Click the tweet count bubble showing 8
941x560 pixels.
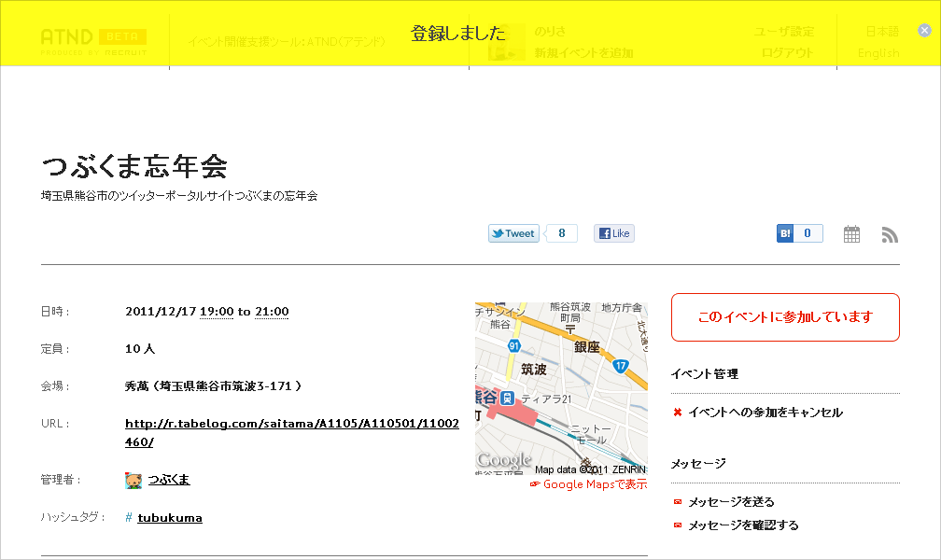pyautogui.click(x=562, y=233)
